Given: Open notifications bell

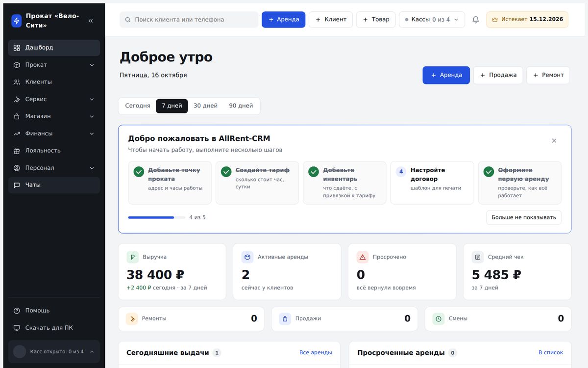Looking at the screenshot, I should (475, 20).
